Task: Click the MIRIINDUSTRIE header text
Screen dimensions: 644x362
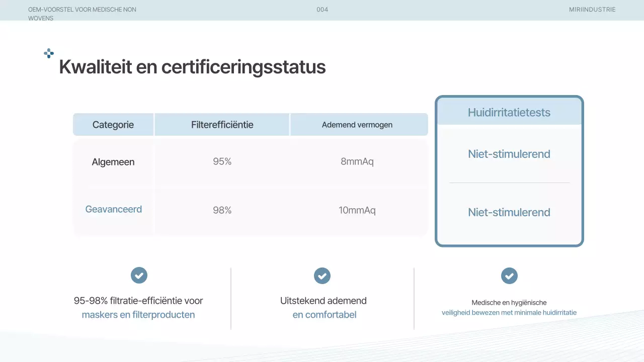Action: pyautogui.click(x=592, y=10)
